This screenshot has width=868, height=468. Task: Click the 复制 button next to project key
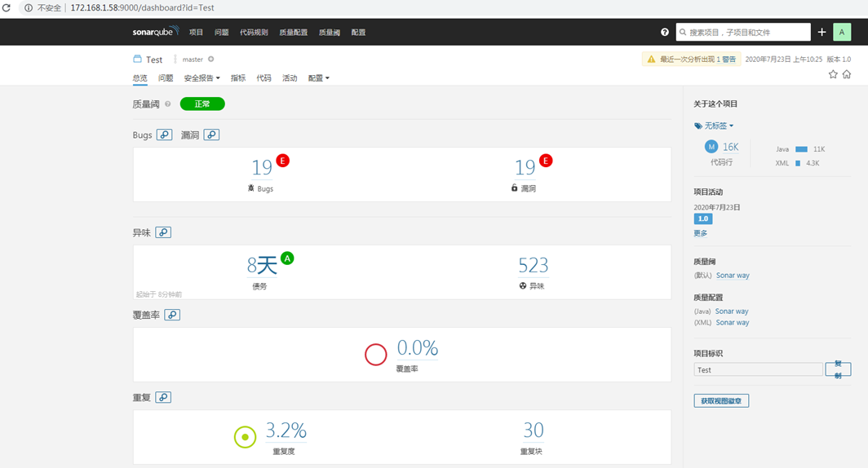coord(838,369)
